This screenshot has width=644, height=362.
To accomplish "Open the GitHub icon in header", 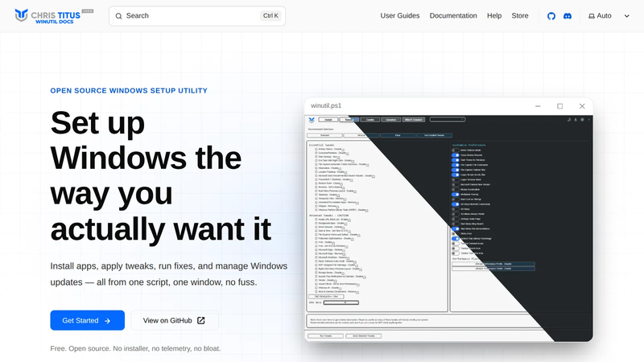I will [551, 16].
